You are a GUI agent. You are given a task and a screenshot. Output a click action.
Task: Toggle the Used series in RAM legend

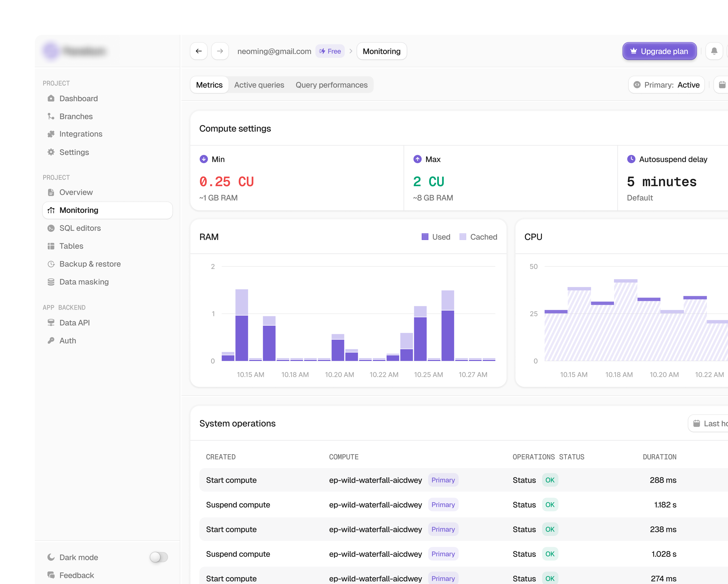coord(436,237)
